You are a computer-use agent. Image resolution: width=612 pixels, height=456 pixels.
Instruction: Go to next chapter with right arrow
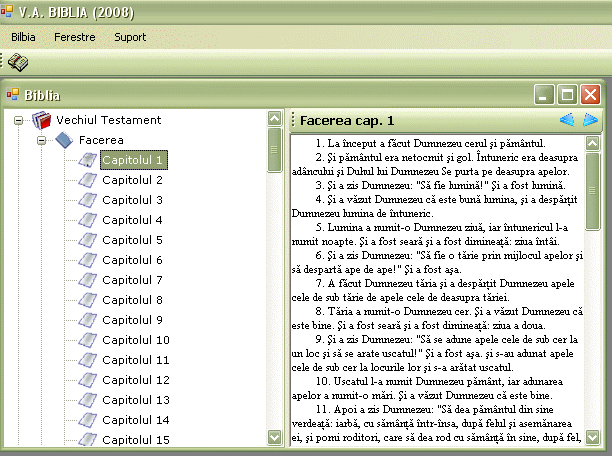coord(591,120)
